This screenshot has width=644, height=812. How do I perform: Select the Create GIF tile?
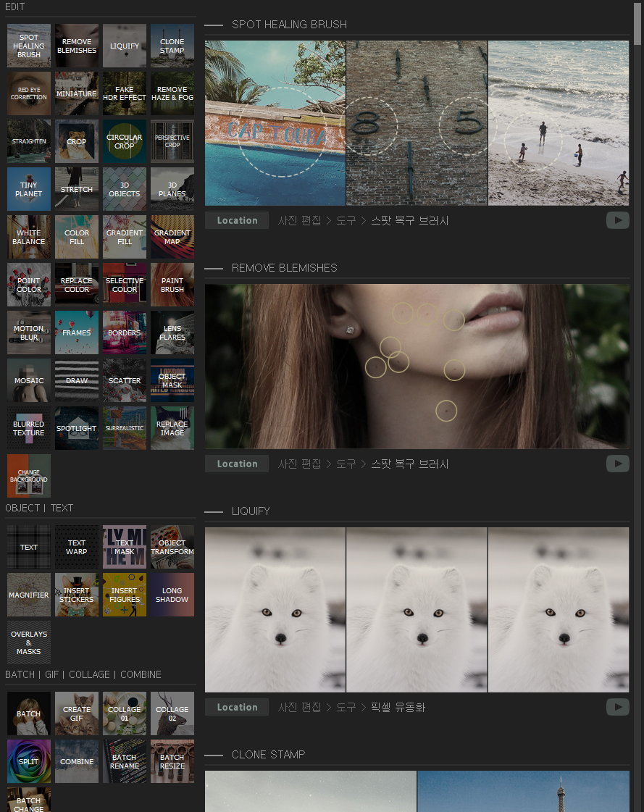click(x=77, y=713)
